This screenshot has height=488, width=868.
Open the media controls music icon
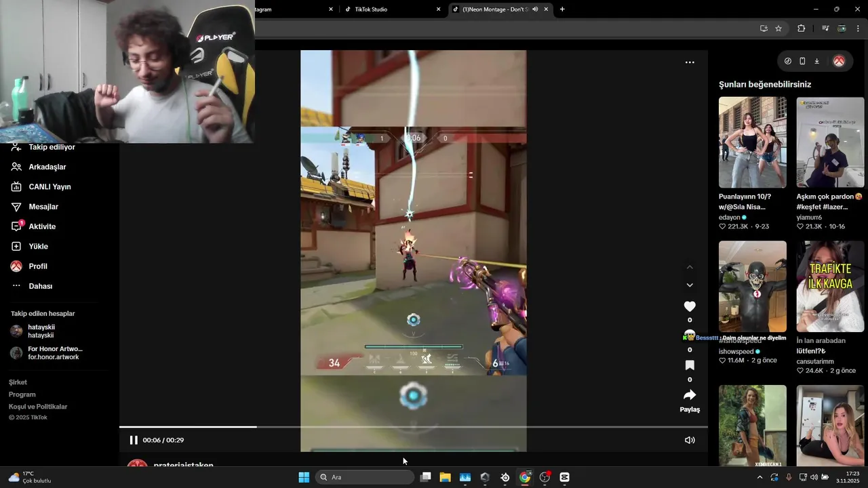pos(825,28)
